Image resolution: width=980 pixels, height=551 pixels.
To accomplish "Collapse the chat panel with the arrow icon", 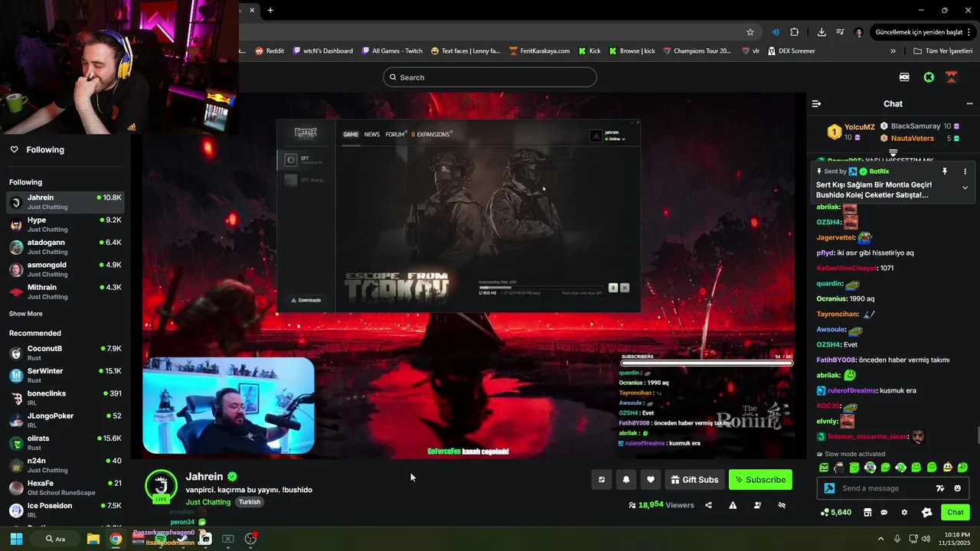I will (x=816, y=103).
